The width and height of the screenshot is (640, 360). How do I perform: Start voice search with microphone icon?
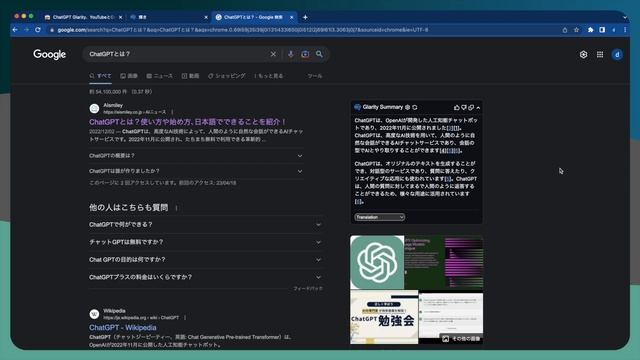[x=291, y=54]
